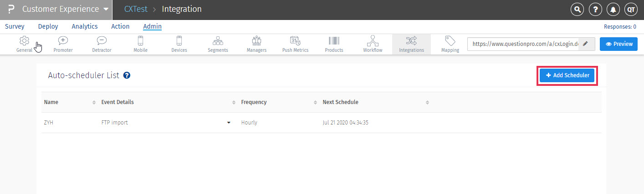Select the Detractor icon
644x194 pixels.
102,41
